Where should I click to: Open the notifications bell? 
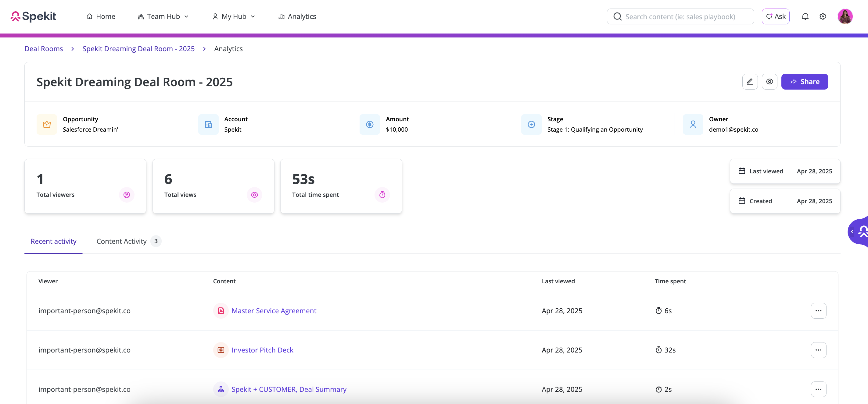(805, 16)
